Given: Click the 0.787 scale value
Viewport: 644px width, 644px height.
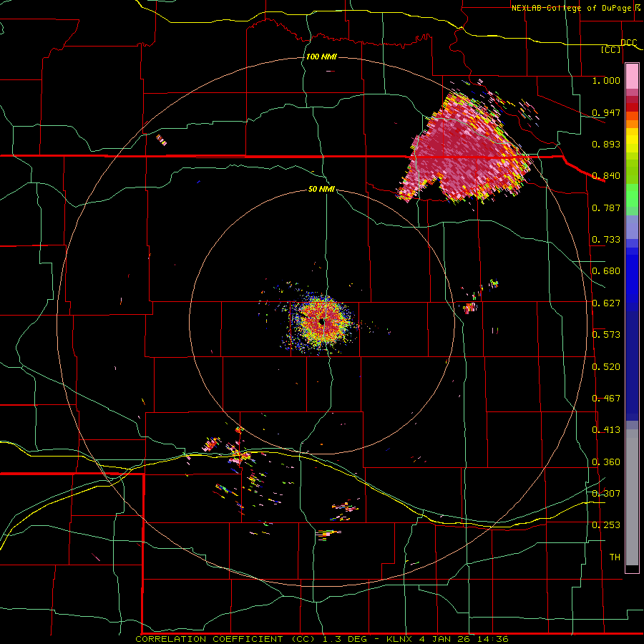Looking at the screenshot, I should click(606, 208).
